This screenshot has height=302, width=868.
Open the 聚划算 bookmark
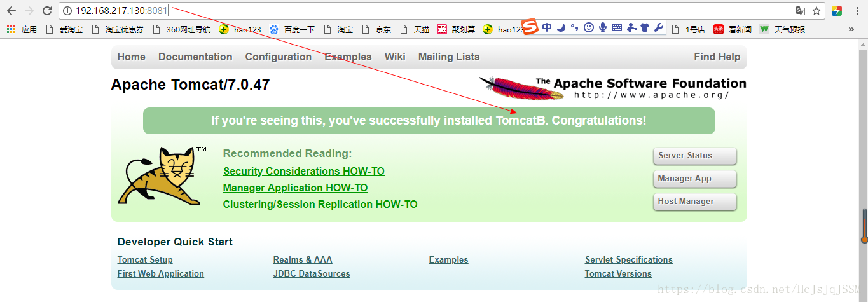(456, 29)
